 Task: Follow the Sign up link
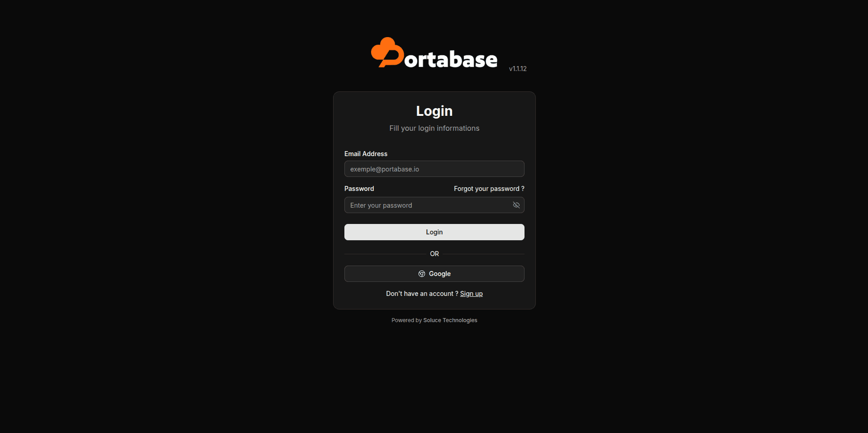[471, 293]
